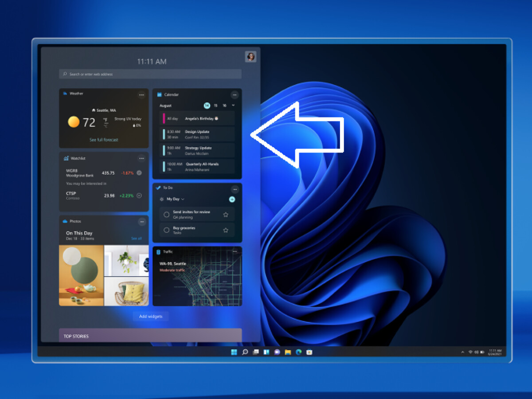532x399 pixels.
Task: Click the WGRB Woodgrove Bank stock row
Action: coord(104,173)
